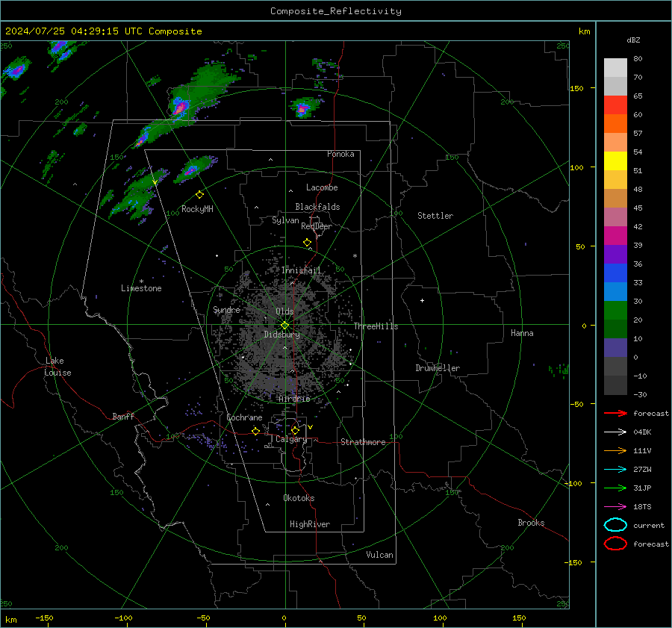
Task: Pick the purple 36-39 dBZ swatch
Action: 615,255
